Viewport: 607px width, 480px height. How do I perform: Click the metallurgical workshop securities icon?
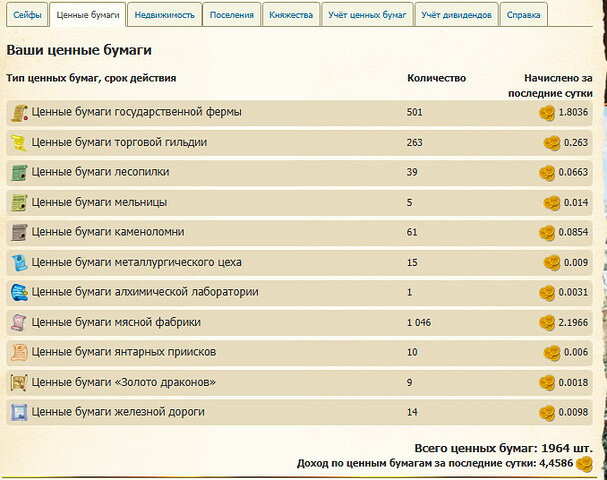click(x=19, y=263)
